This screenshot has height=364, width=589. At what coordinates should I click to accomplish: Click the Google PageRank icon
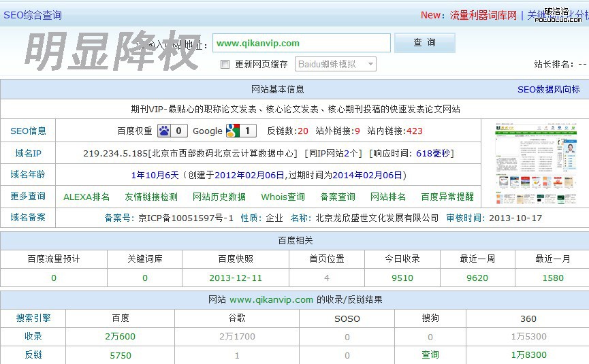pyautogui.click(x=241, y=131)
